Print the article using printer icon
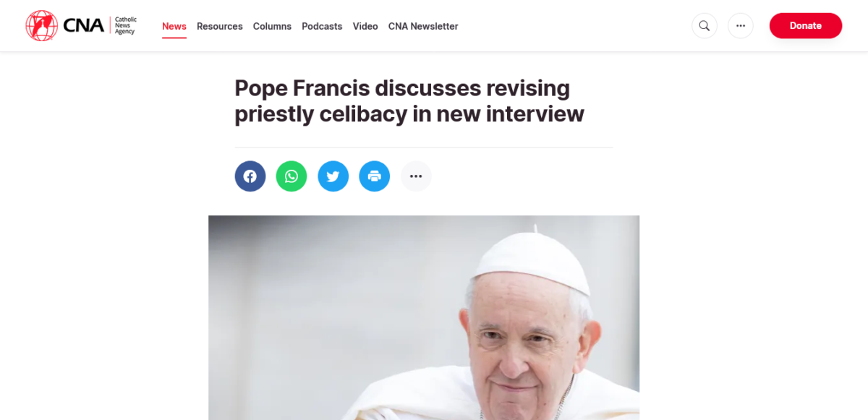The height and width of the screenshot is (420, 868). coord(375,176)
